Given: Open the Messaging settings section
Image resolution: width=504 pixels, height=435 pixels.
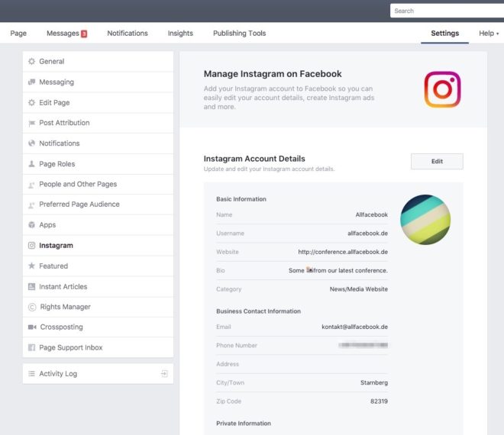Looking at the screenshot, I should [98, 82].
